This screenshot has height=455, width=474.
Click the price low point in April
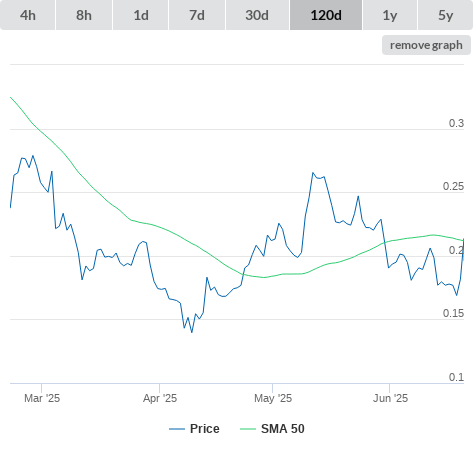point(192,332)
